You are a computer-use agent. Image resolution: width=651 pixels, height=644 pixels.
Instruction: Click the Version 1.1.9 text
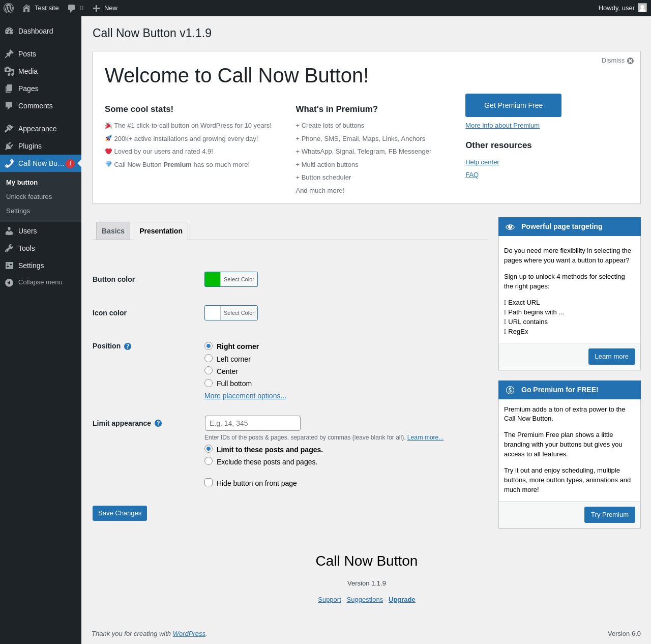[367, 583]
